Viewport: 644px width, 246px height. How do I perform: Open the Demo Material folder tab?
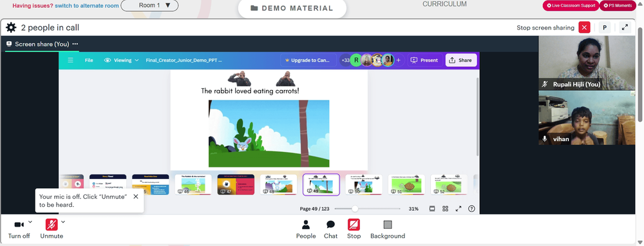pyautogui.click(x=292, y=8)
